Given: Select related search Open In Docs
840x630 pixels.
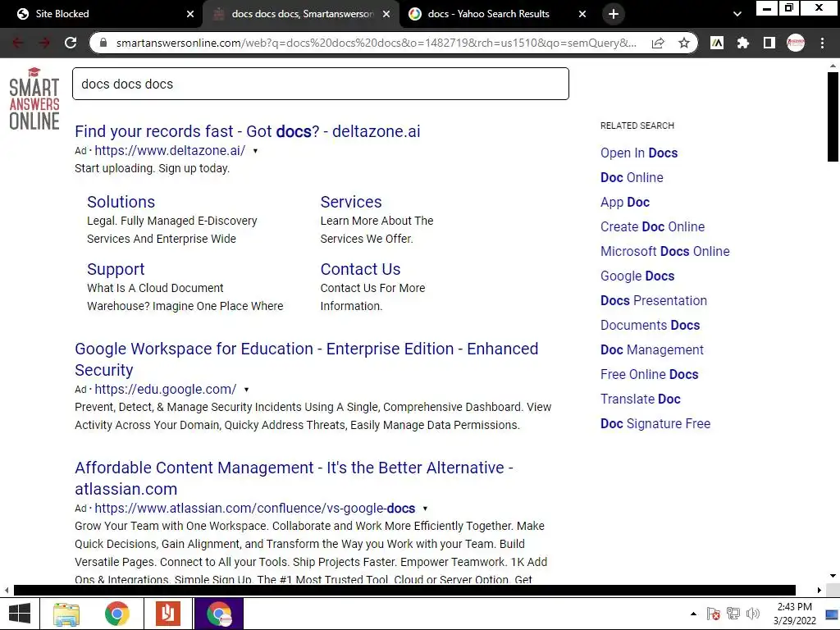Looking at the screenshot, I should tap(639, 153).
